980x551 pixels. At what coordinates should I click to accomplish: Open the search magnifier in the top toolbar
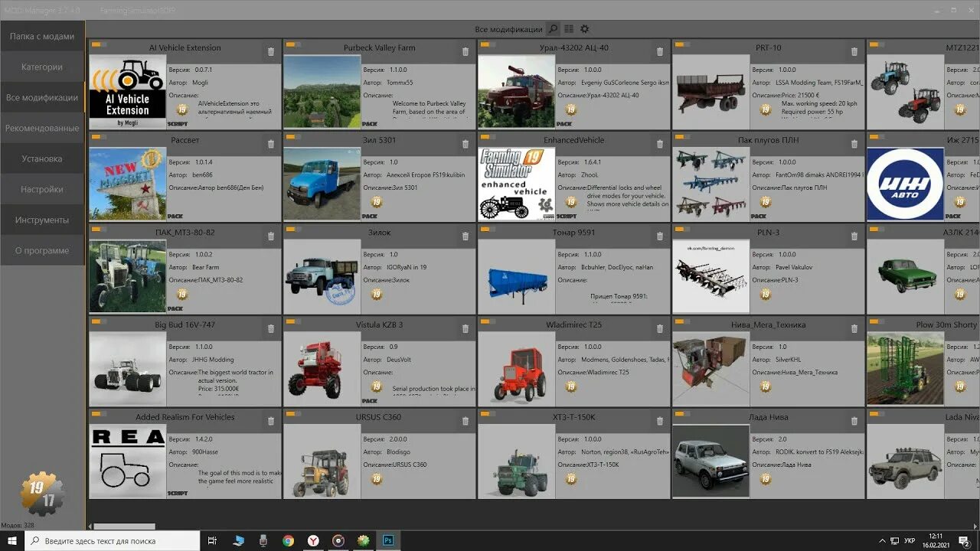tap(553, 29)
